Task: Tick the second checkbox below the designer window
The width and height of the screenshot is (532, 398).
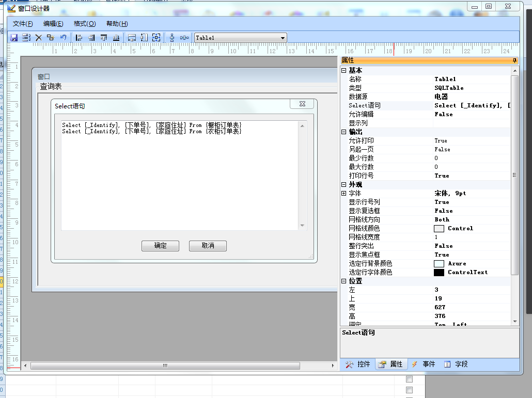Action: pyautogui.click(x=410, y=390)
